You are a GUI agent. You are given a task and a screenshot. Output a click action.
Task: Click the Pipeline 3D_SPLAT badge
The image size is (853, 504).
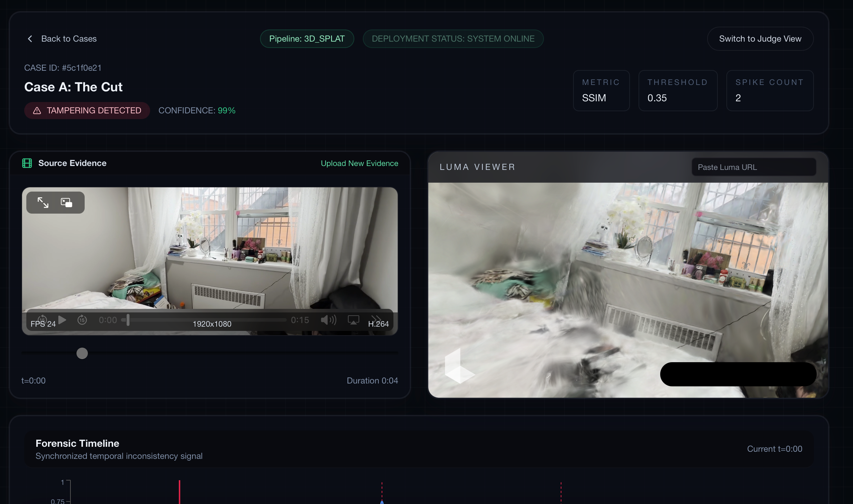307,39
